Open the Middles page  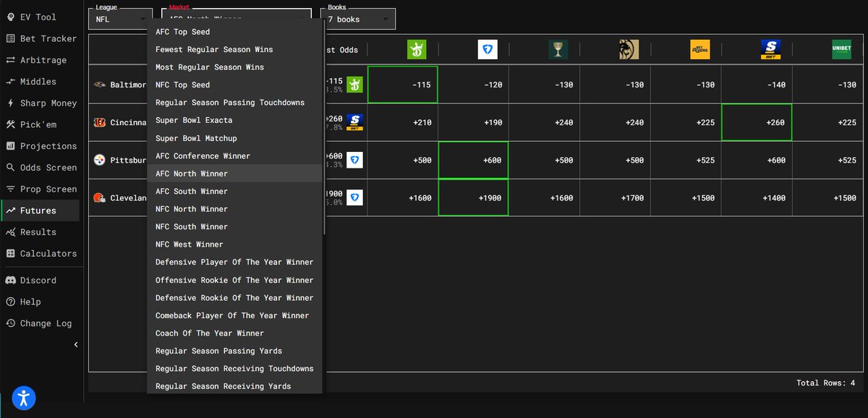point(41,82)
